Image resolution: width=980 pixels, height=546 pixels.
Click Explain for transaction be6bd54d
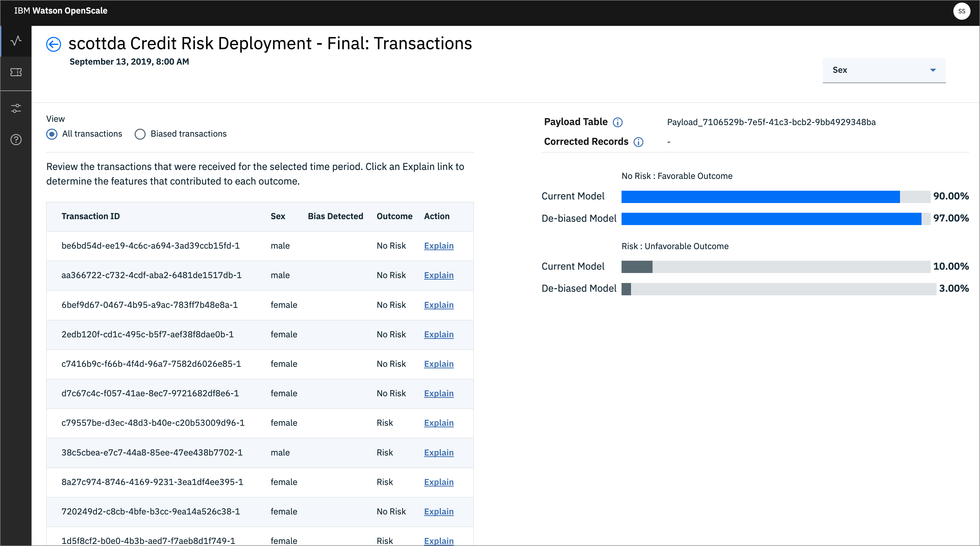pyautogui.click(x=439, y=246)
